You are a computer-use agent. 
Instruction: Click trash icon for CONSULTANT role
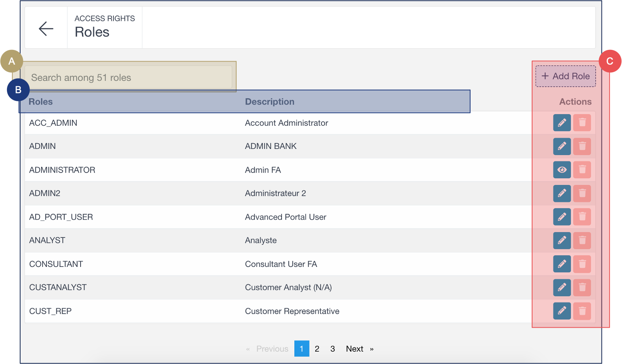(x=582, y=264)
